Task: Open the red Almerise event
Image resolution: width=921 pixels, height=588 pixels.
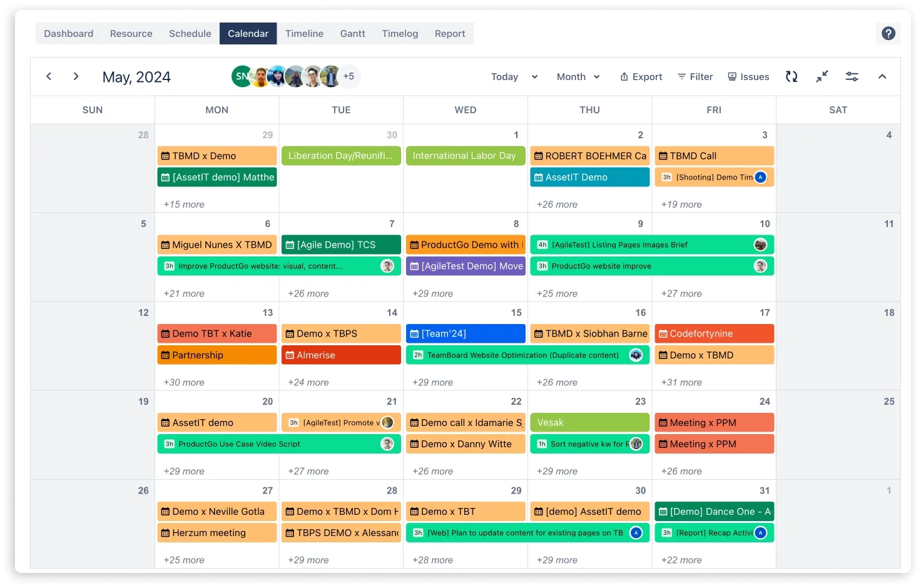Action: click(341, 355)
